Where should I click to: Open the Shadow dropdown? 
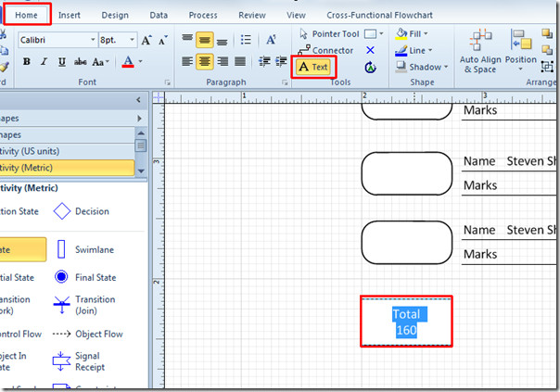point(422,67)
